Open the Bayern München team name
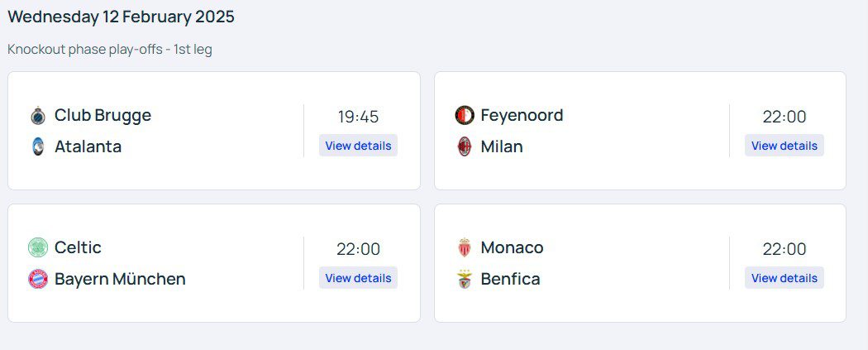The height and width of the screenshot is (350, 868). (x=120, y=279)
